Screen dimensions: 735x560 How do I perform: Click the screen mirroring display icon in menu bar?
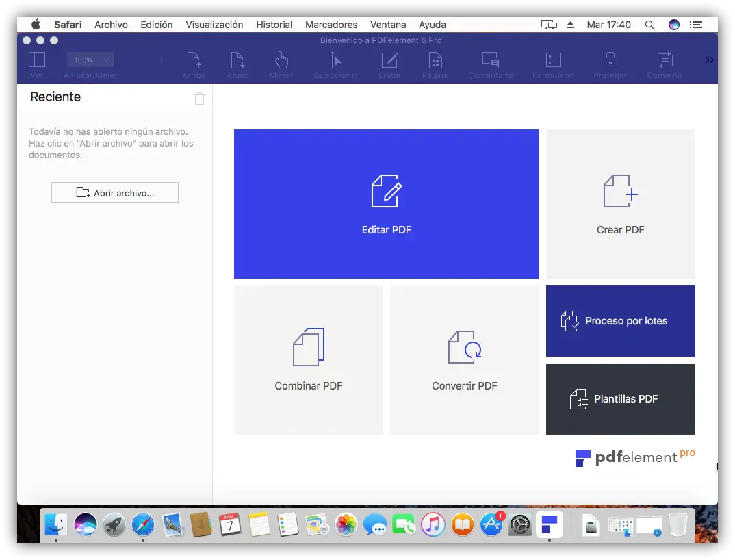click(x=549, y=25)
